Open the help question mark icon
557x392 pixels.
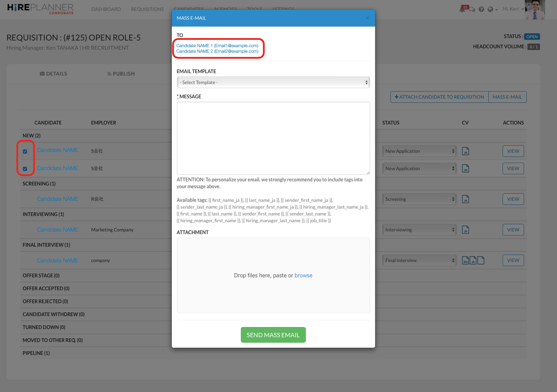coord(481,9)
